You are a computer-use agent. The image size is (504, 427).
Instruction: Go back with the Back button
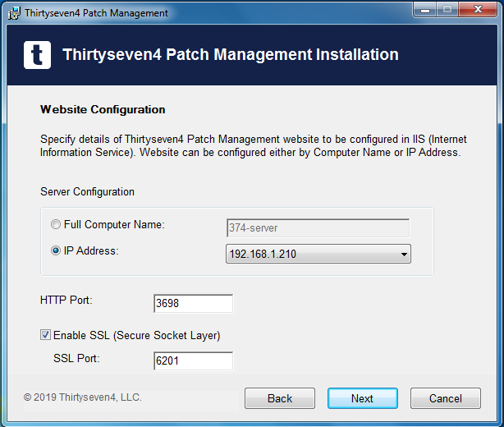pyautogui.click(x=280, y=398)
